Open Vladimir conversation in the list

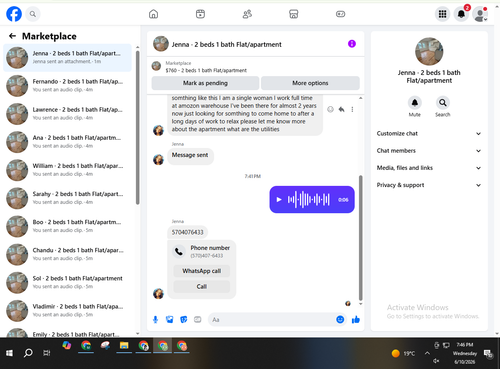point(67,310)
